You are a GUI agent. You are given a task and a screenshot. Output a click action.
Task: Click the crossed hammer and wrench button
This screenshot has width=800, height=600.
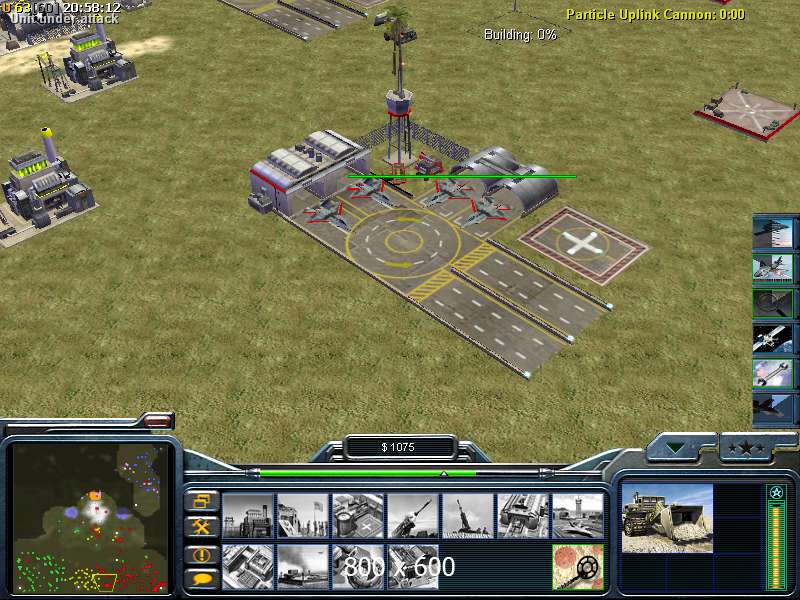[202, 527]
